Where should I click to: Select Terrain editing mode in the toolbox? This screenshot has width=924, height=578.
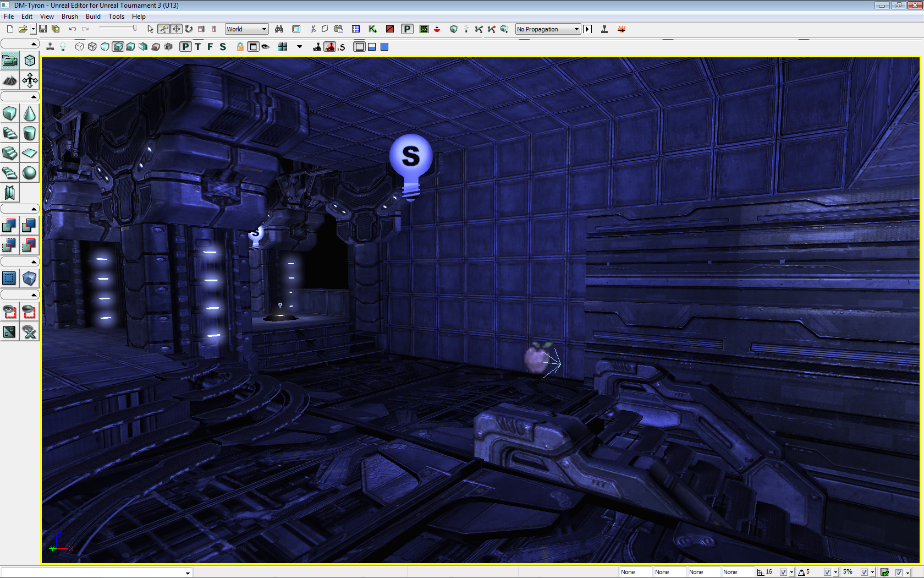pyautogui.click(x=10, y=81)
